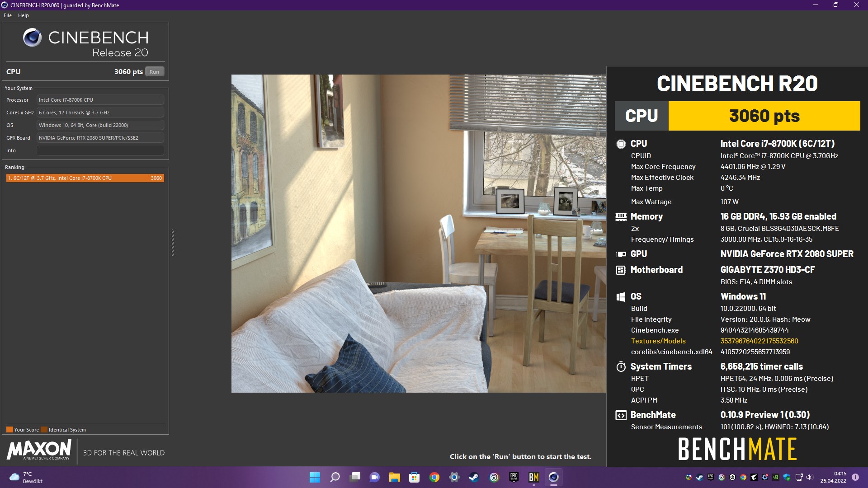The height and width of the screenshot is (488, 868).
Task: Open the volume speaker tray icon
Action: pyautogui.click(x=810, y=477)
